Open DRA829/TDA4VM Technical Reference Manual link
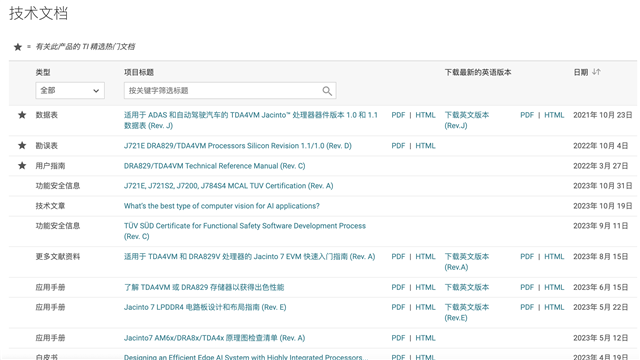Image resolution: width=640 pixels, height=360 pixels. coord(214,166)
